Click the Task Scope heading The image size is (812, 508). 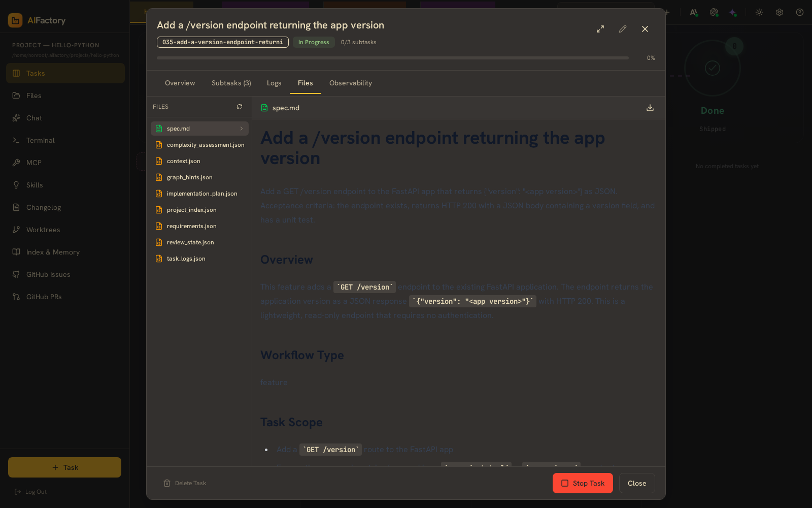coord(291,422)
